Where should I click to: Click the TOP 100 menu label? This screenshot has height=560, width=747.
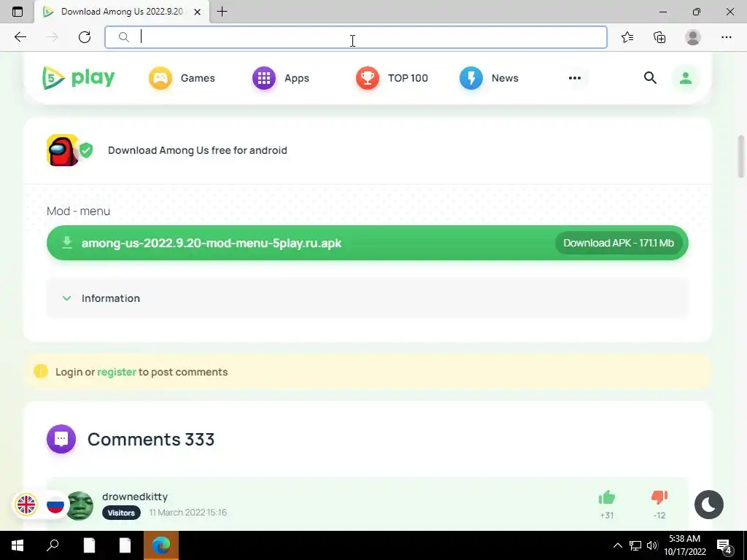[408, 78]
